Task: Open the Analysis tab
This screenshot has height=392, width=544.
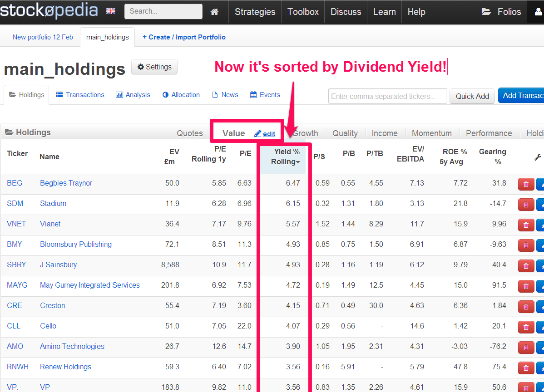Action: point(133,95)
